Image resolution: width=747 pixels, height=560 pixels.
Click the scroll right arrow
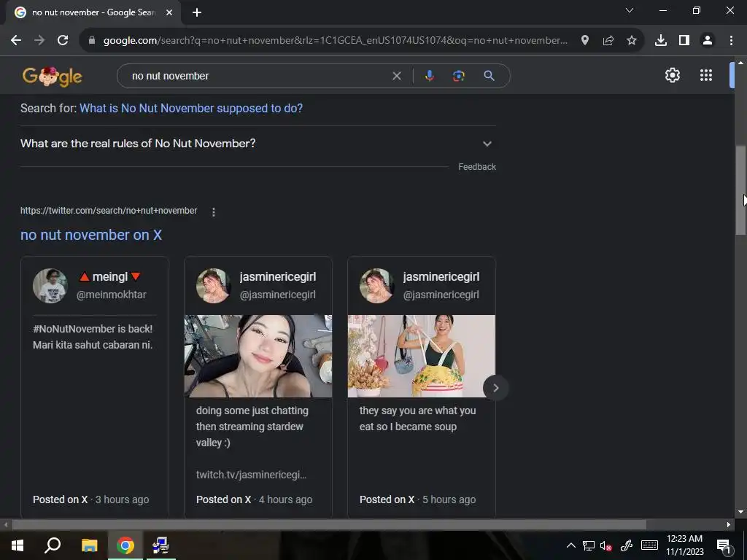729,524
